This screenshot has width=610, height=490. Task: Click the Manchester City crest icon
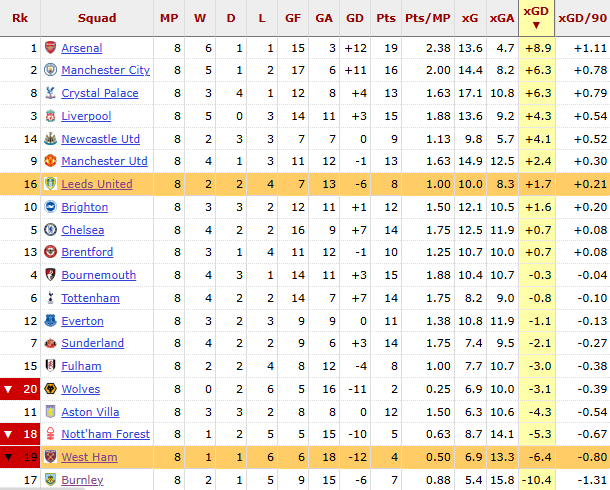point(50,70)
